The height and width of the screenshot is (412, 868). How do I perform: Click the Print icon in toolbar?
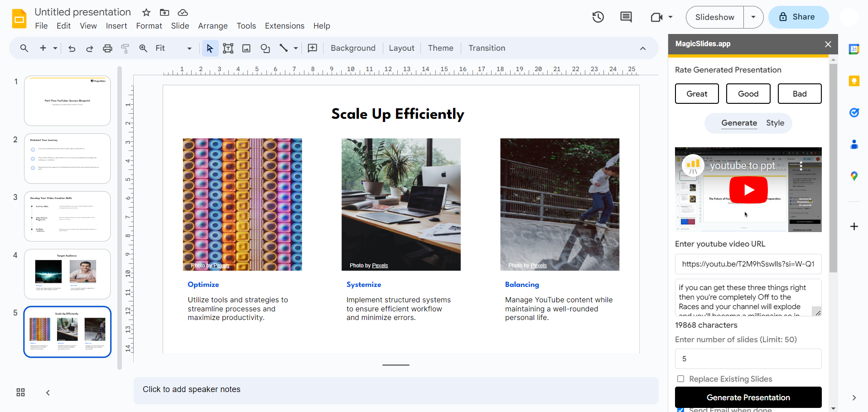coord(107,48)
